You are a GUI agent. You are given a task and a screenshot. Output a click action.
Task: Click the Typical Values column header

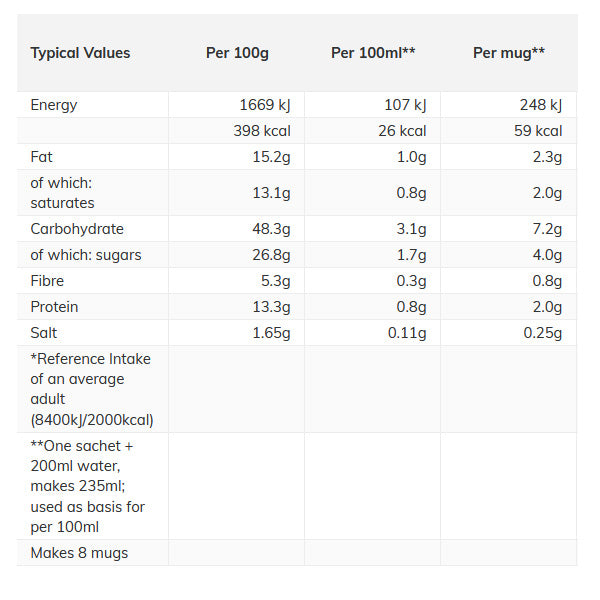[80, 53]
